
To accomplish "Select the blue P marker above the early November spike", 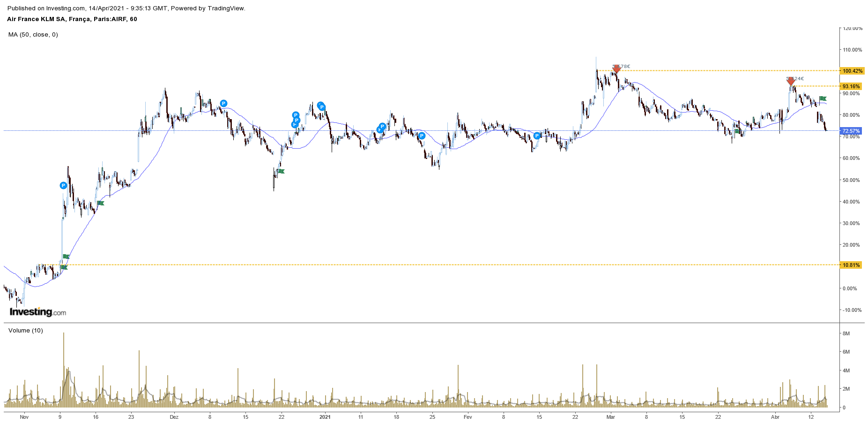I will tap(64, 186).
